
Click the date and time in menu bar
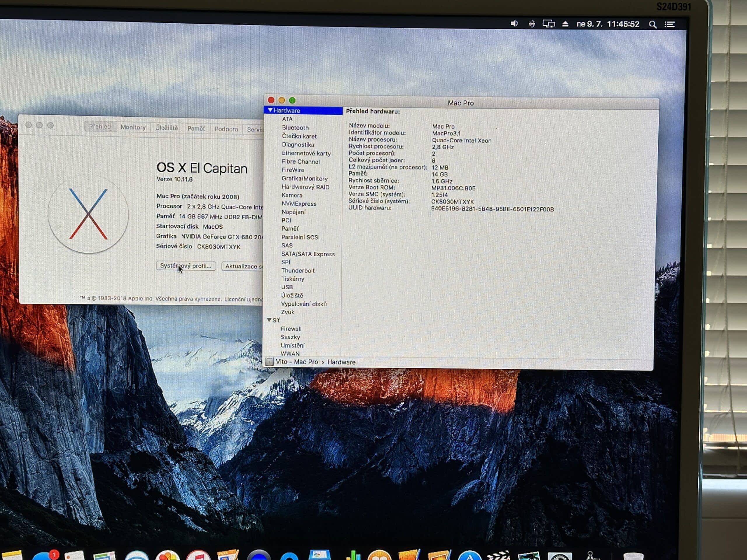point(608,24)
